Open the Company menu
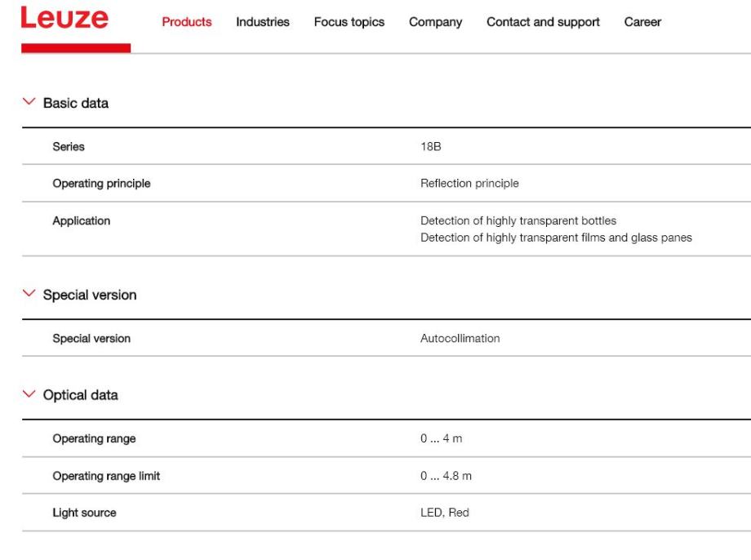 [x=435, y=23]
